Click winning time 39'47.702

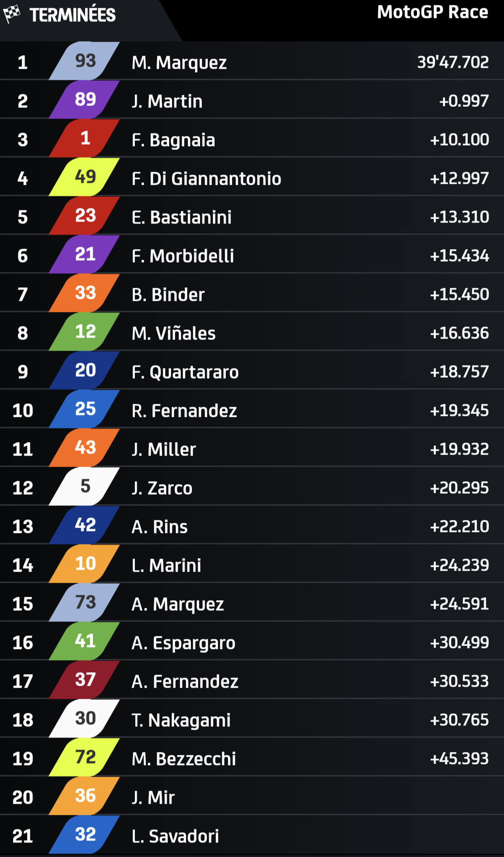453,62
